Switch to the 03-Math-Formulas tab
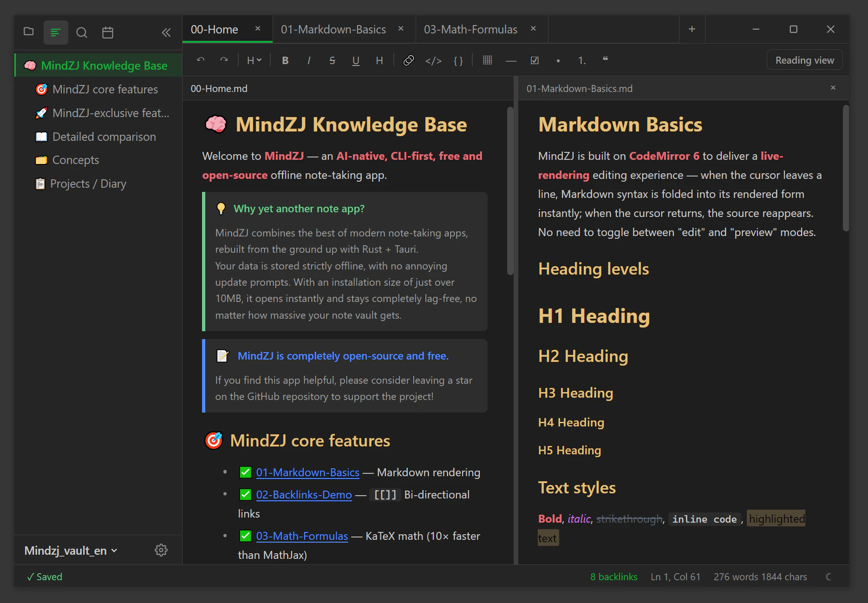 pos(470,29)
